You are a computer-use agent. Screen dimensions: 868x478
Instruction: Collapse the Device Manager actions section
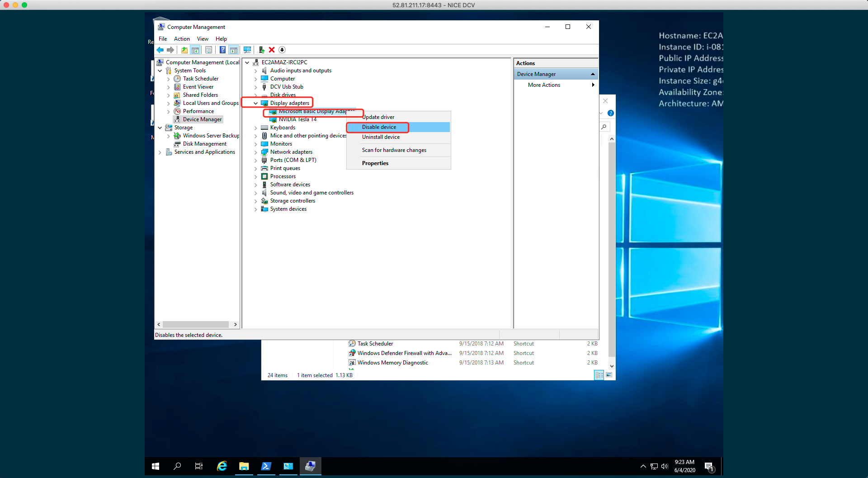point(593,74)
